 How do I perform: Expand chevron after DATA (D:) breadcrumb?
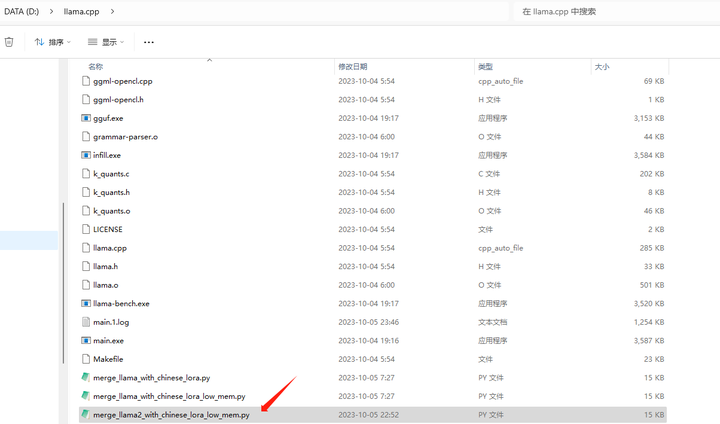[x=51, y=11]
